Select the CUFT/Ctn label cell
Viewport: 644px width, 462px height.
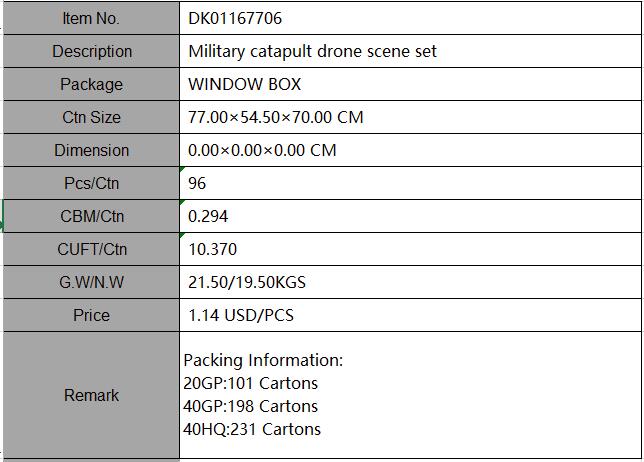pyautogui.click(x=91, y=249)
